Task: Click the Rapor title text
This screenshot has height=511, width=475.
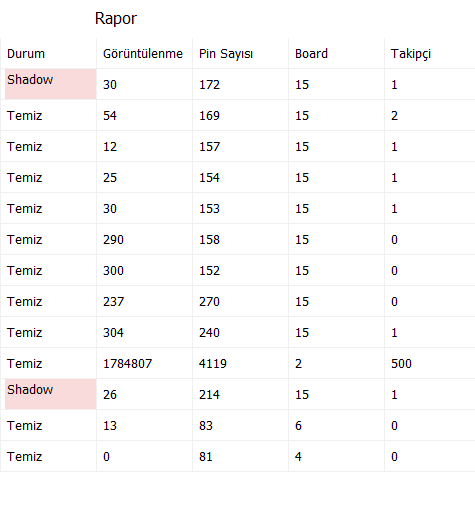Action: [x=116, y=19]
